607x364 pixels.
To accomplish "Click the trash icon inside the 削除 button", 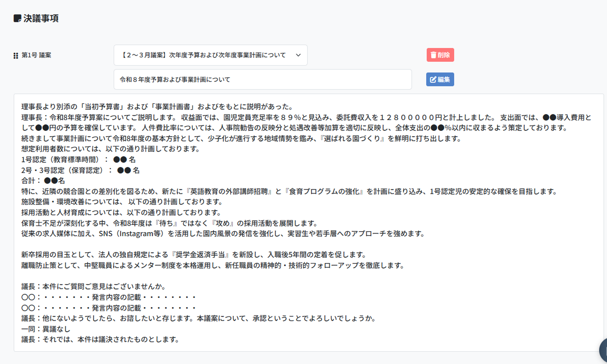I will pos(433,54).
